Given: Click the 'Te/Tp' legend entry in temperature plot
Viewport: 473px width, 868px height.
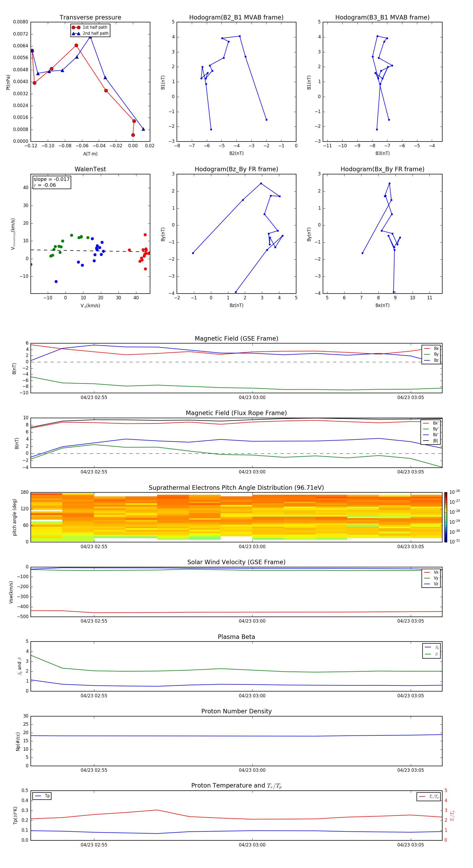Looking at the screenshot, I should pyautogui.click(x=429, y=797).
